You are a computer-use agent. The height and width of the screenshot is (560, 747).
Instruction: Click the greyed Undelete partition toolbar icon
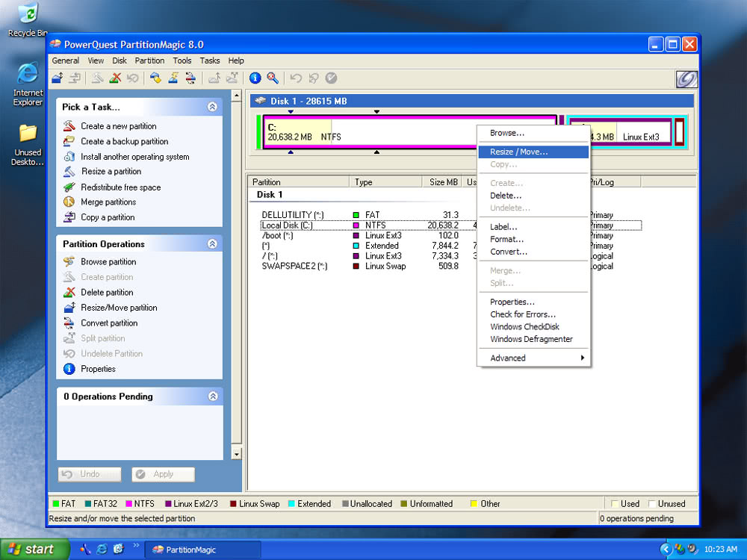point(132,78)
